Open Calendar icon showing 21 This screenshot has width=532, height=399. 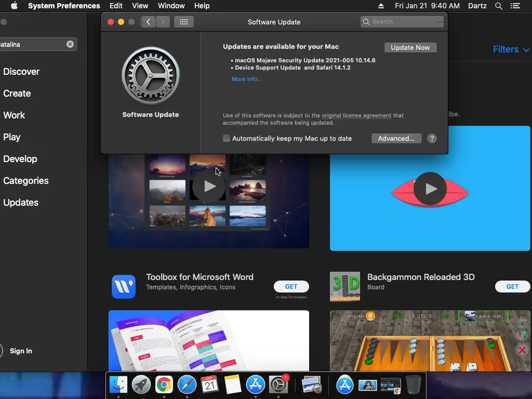[210, 385]
